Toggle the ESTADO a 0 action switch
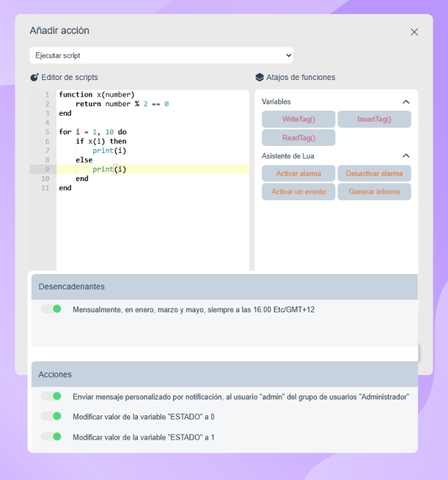 (51, 417)
